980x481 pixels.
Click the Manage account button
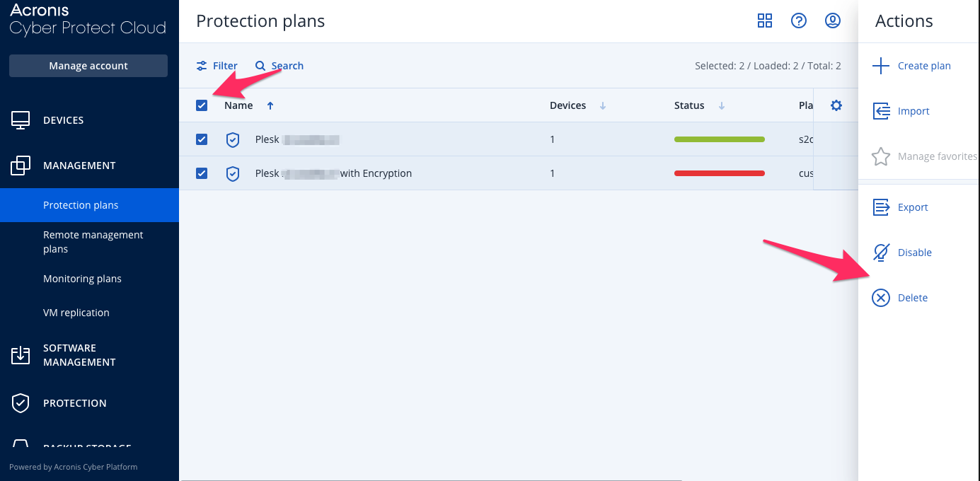[x=88, y=66]
